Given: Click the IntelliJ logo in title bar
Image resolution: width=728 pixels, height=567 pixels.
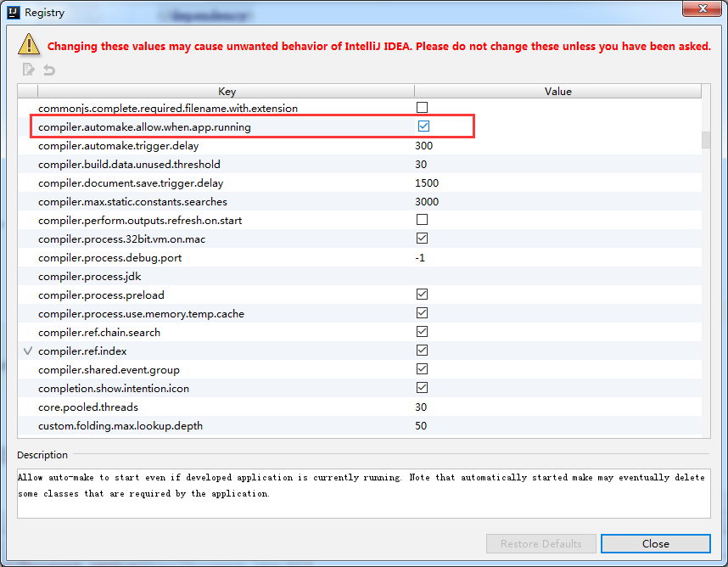Looking at the screenshot, I should [x=14, y=13].
